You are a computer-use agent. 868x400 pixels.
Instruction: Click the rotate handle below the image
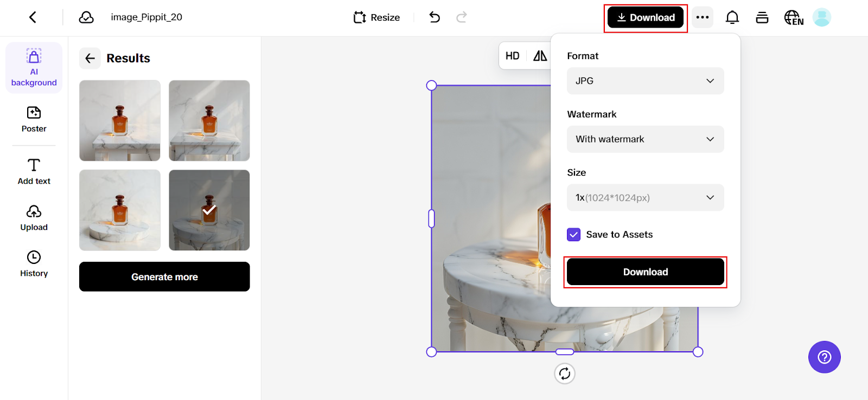tap(565, 373)
